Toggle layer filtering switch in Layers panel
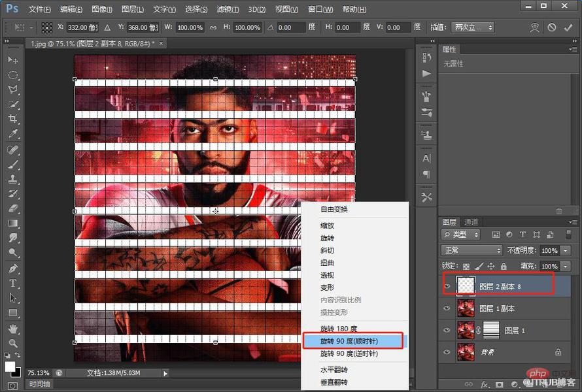Viewport: 582px width, 392px height. [568, 235]
